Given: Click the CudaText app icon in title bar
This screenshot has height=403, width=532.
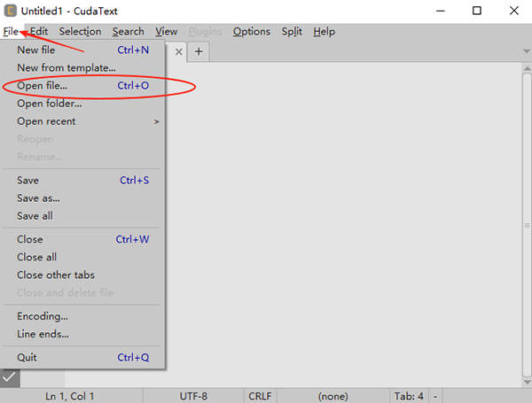Looking at the screenshot, I should (x=10, y=11).
